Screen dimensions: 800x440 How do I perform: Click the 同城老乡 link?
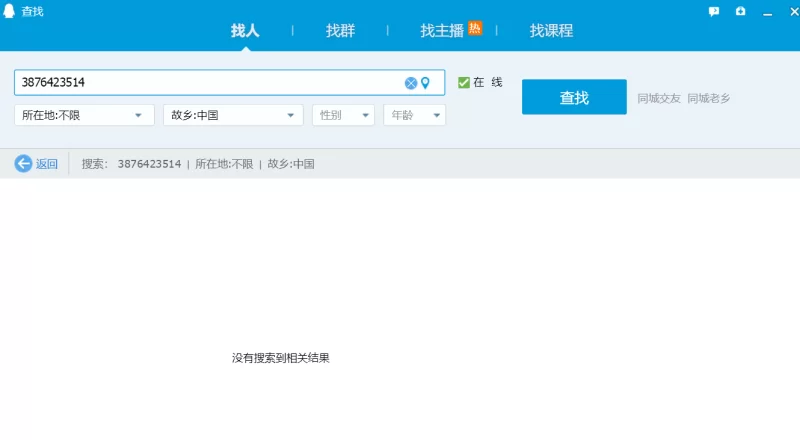pos(708,98)
